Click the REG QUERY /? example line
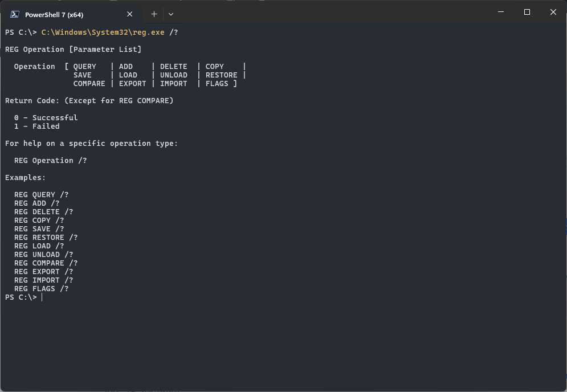Image resolution: width=567 pixels, height=392 pixels. [x=41, y=195]
